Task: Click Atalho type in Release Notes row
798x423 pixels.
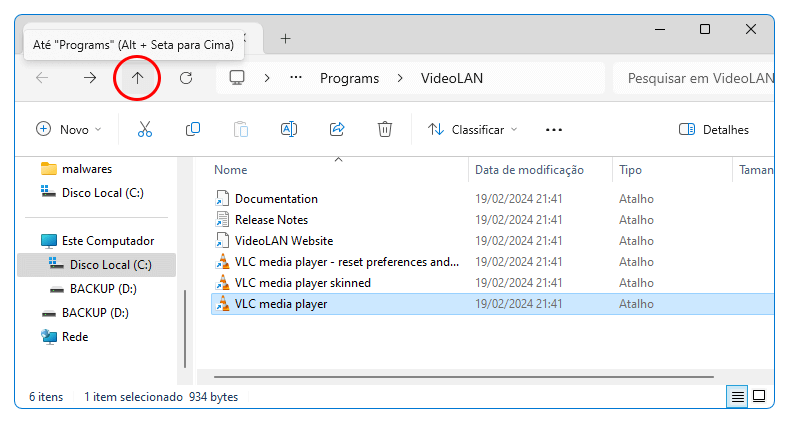Action: pyautogui.click(x=636, y=219)
